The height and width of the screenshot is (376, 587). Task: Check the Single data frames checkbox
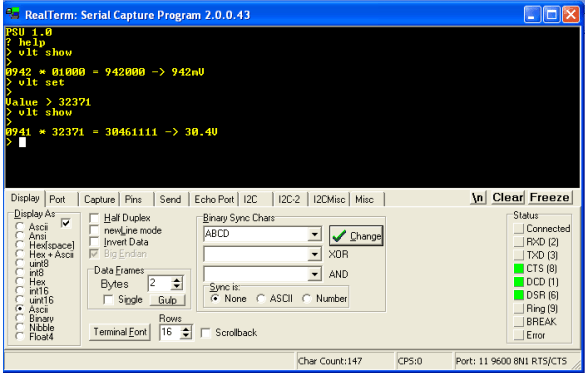(x=109, y=300)
